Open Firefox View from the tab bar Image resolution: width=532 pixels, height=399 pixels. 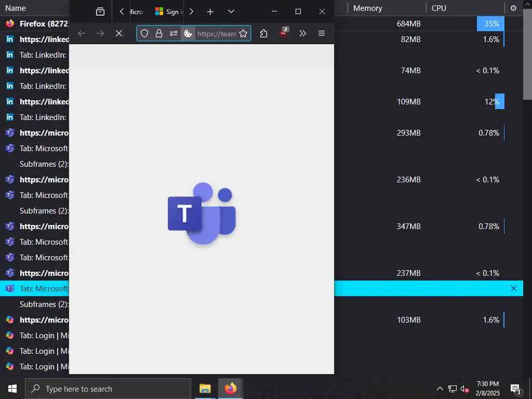[x=100, y=11]
